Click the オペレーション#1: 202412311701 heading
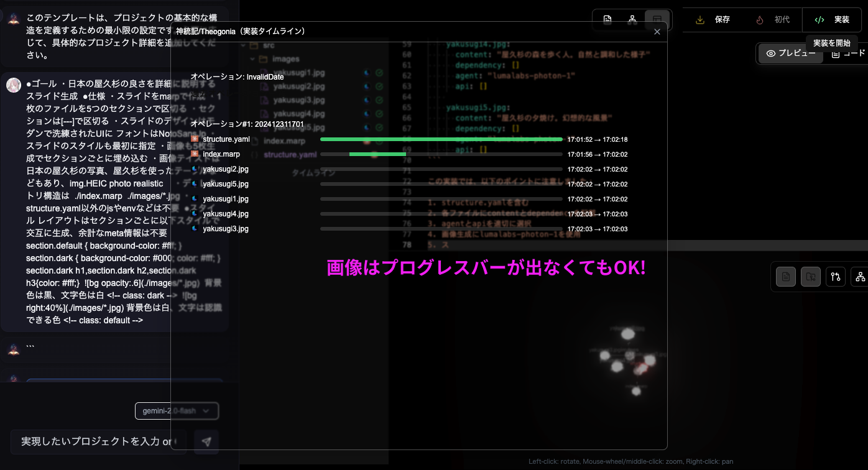Viewport: 868px width, 470px height. [x=247, y=124]
